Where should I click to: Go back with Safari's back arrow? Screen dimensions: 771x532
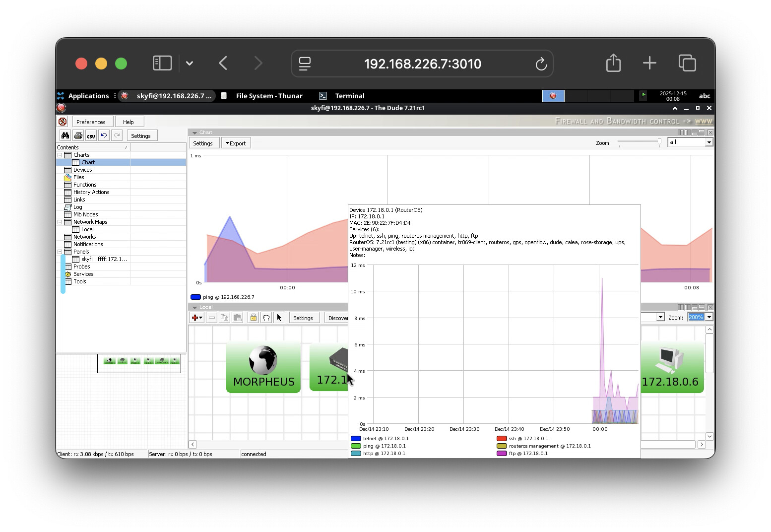pyautogui.click(x=223, y=63)
